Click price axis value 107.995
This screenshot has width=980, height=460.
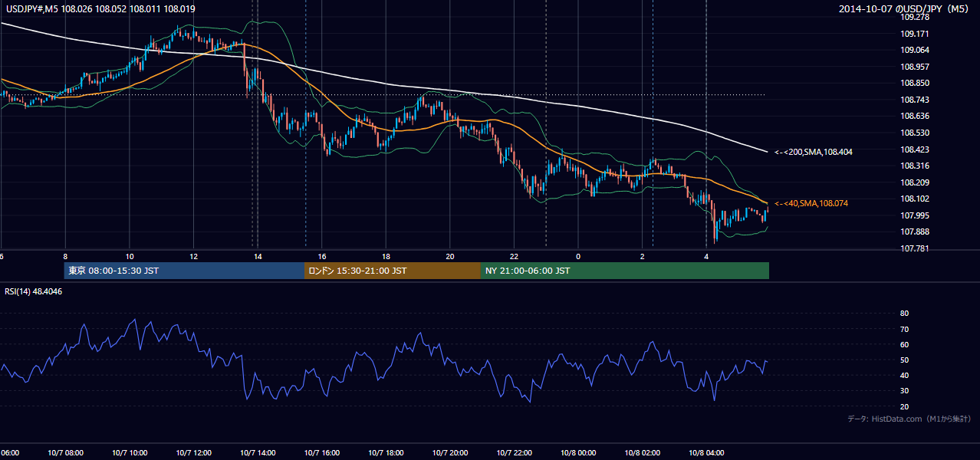914,215
